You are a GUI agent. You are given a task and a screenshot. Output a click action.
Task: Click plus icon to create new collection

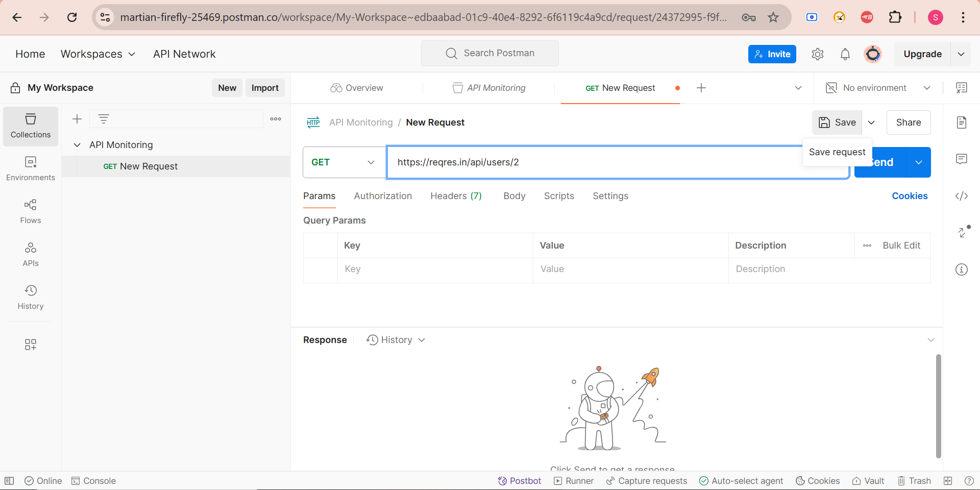(77, 119)
